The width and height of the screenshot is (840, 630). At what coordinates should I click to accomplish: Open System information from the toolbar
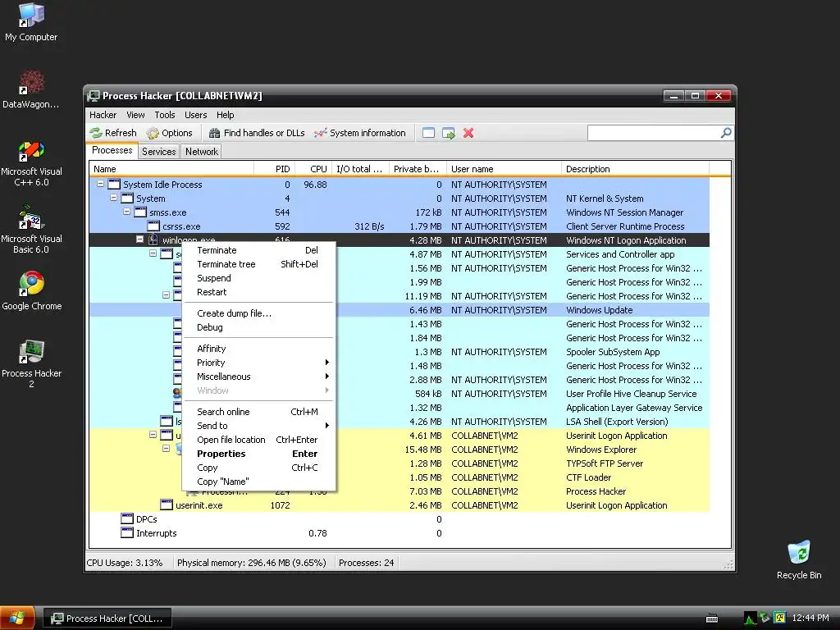(x=360, y=133)
